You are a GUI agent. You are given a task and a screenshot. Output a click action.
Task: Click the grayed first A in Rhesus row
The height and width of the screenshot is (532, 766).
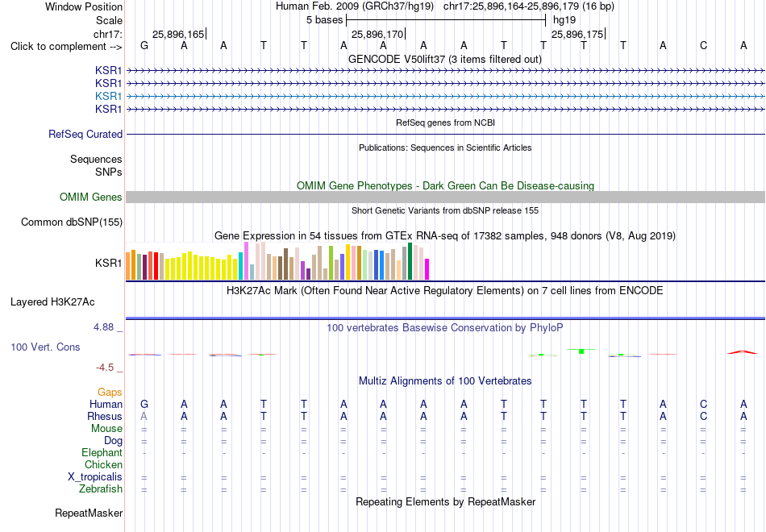pyautogui.click(x=144, y=416)
